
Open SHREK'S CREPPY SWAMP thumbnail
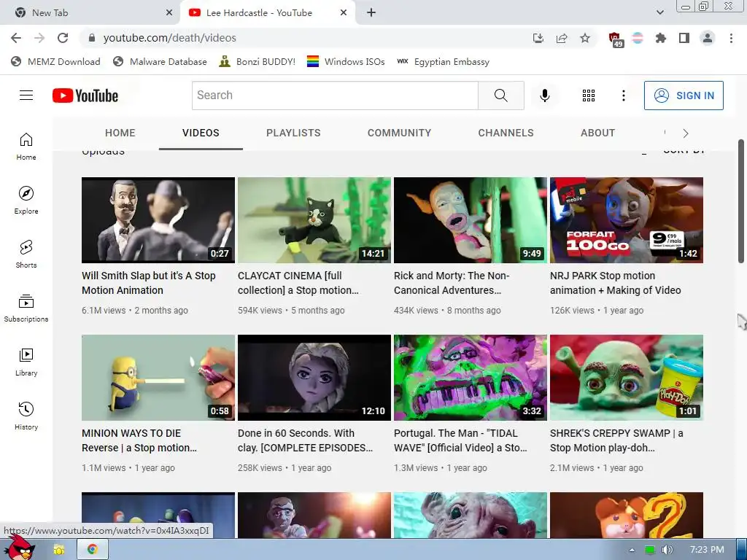click(x=627, y=378)
